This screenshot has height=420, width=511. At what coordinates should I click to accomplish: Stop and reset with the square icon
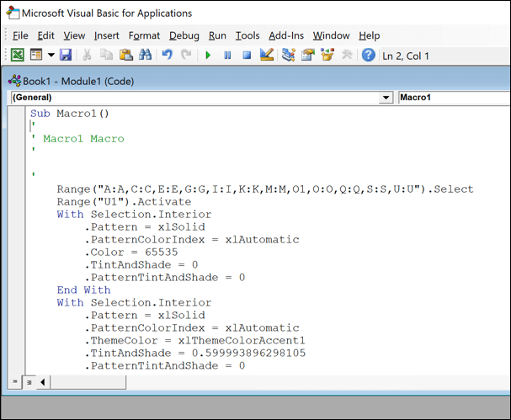click(x=247, y=55)
